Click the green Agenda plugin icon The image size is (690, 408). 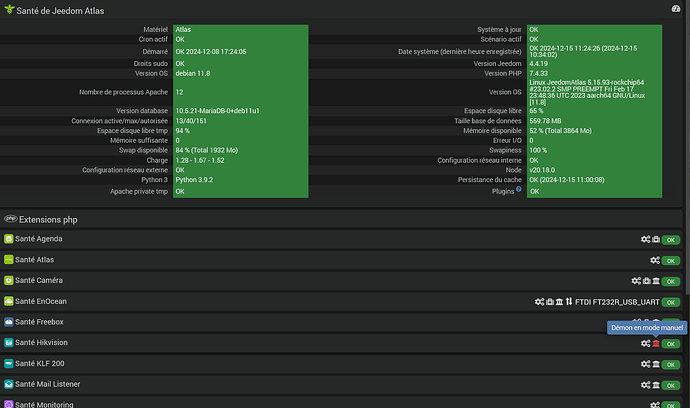[x=8, y=239]
